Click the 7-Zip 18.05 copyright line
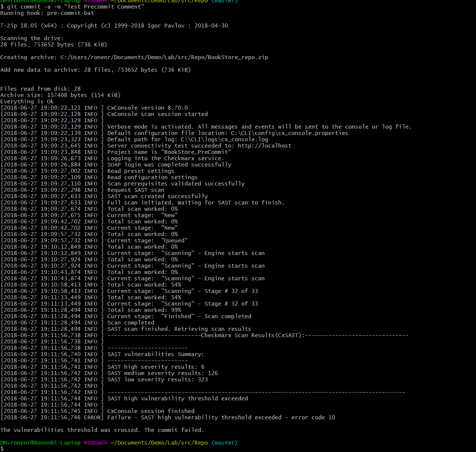The height and width of the screenshot is (452, 476). click(114, 26)
